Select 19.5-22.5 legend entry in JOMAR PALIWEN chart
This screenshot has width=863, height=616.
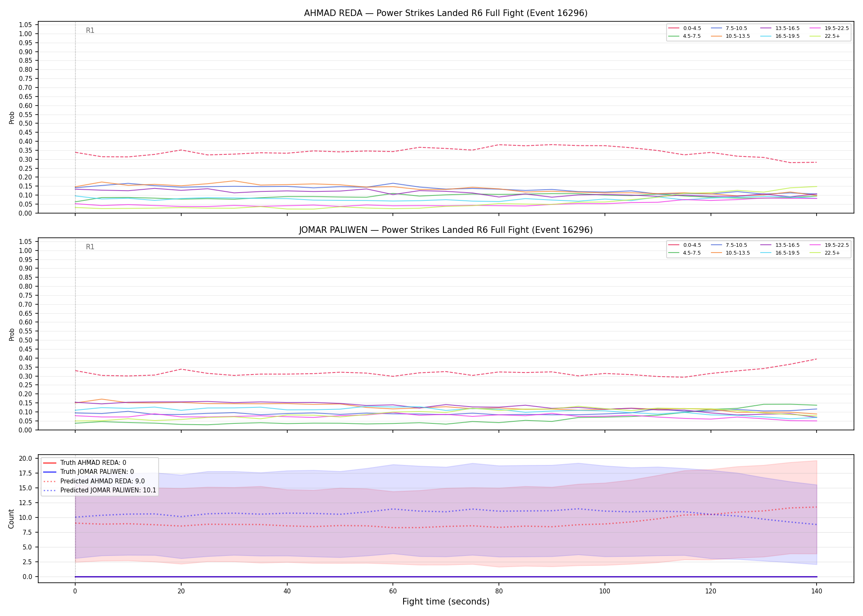click(829, 245)
